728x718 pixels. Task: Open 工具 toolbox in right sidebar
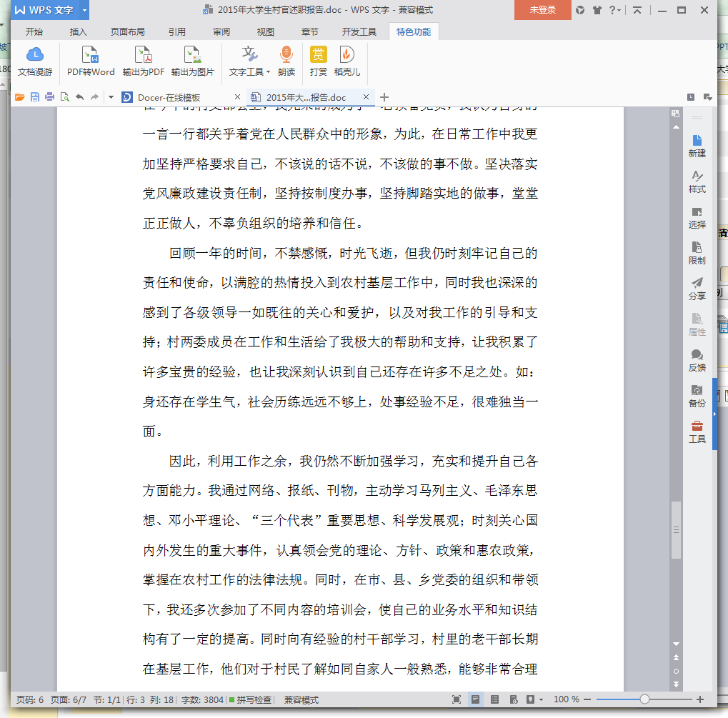pyautogui.click(x=697, y=432)
